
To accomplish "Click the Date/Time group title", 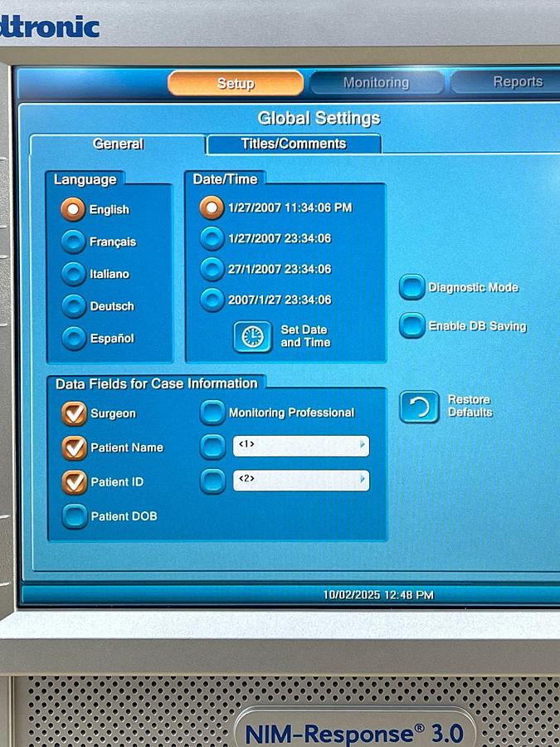I will pos(225,179).
